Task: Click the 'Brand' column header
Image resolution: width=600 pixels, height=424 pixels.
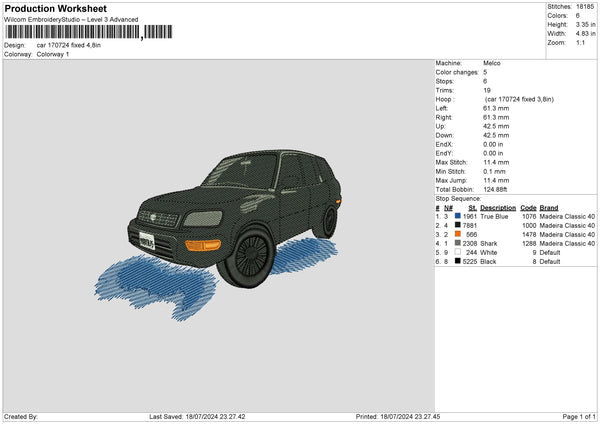Action: pyautogui.click(x=549, y=208)
